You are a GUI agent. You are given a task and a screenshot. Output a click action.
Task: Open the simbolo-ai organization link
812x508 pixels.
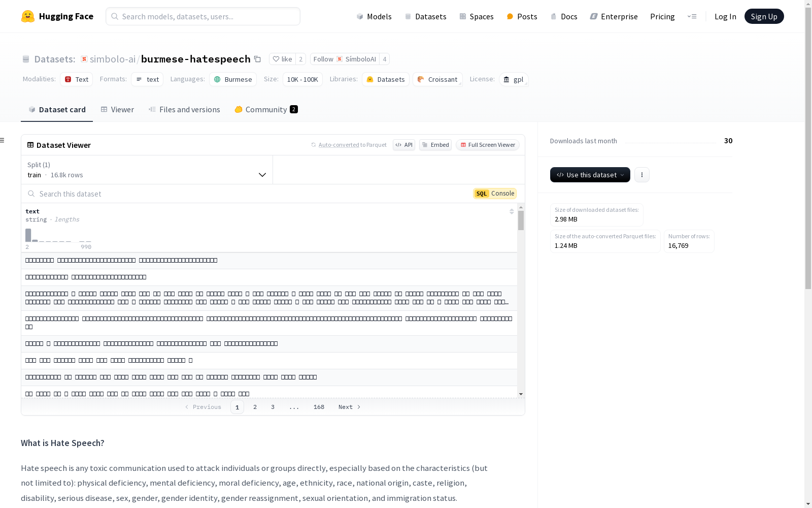point(113,59)
